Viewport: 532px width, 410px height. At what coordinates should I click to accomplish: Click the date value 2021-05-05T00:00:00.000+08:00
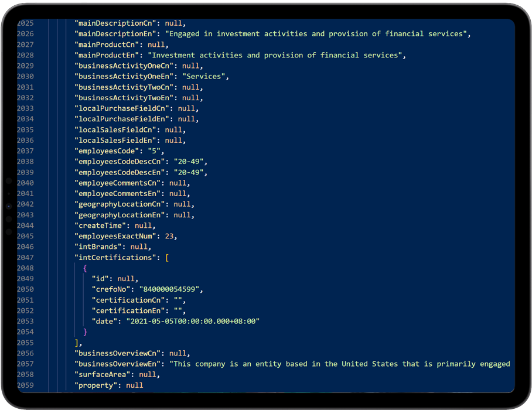pyautogui.click(x=193, y=321)
